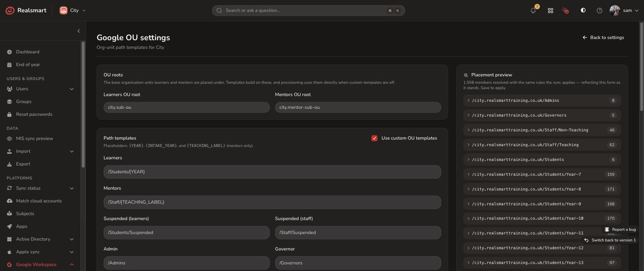
Task: Click the Match cloud accounts icon
Action: (9, 201)
